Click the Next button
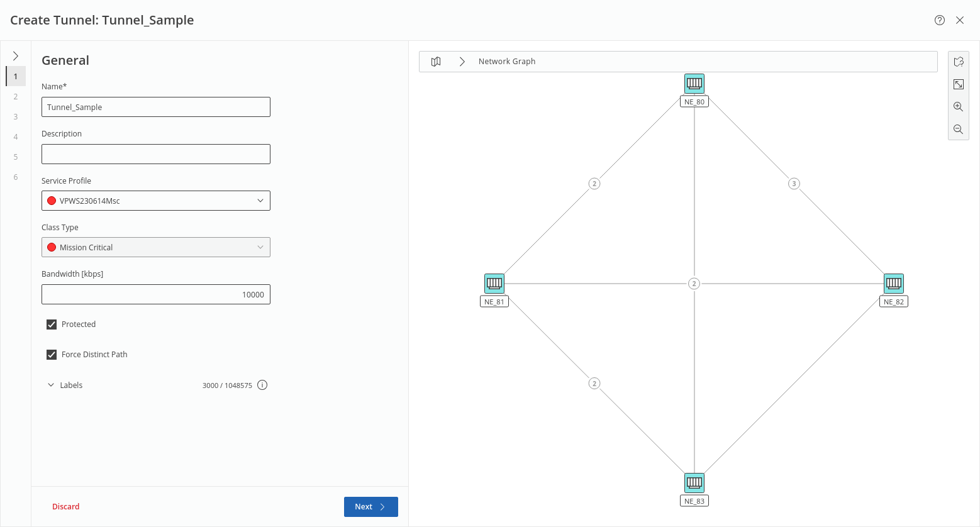 pyautogui.click(x=370, y=507)
